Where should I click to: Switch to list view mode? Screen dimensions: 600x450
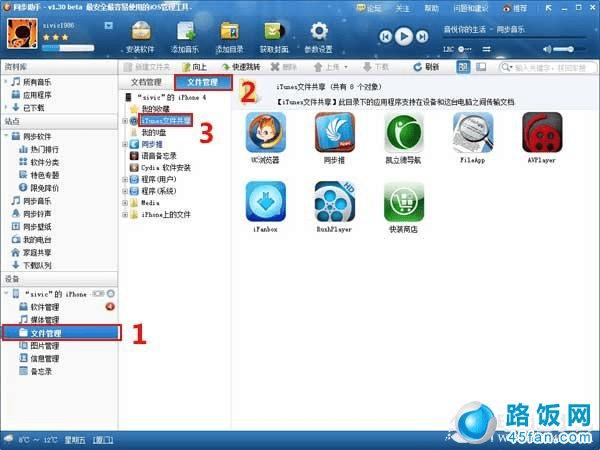(481, 67)
